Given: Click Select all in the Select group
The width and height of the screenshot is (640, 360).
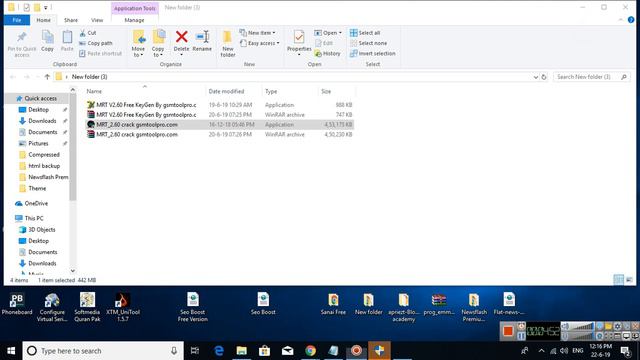Looking at the screenshot, I should [x=365, y=33].
